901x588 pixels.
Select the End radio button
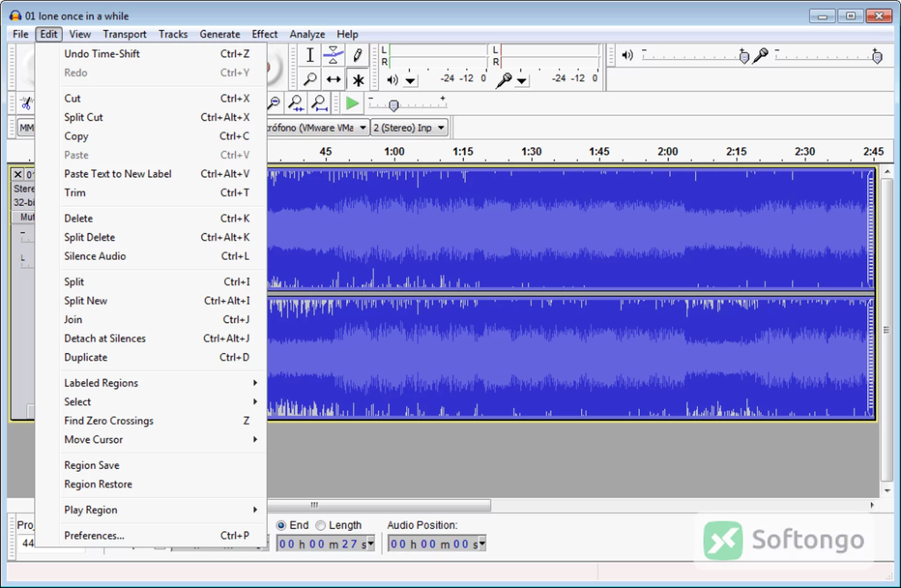click(281, 525)
